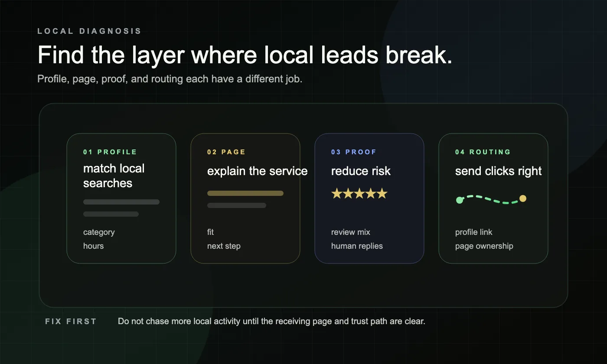Click the five-star rating in Proof card
The image size is (607, 364).
pyautogui.click(x=359, y=194)
